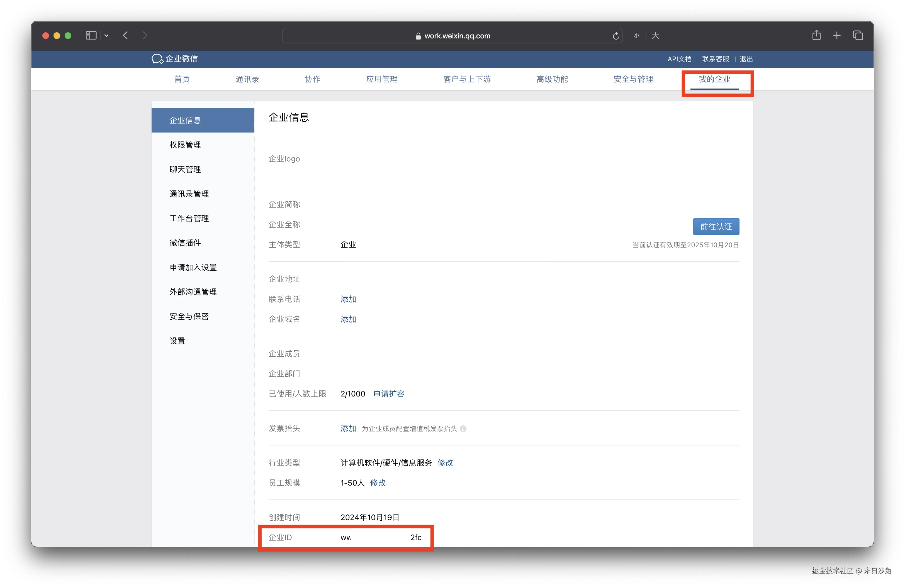
Task: Open the API文档 link
Action: (680, 59)
